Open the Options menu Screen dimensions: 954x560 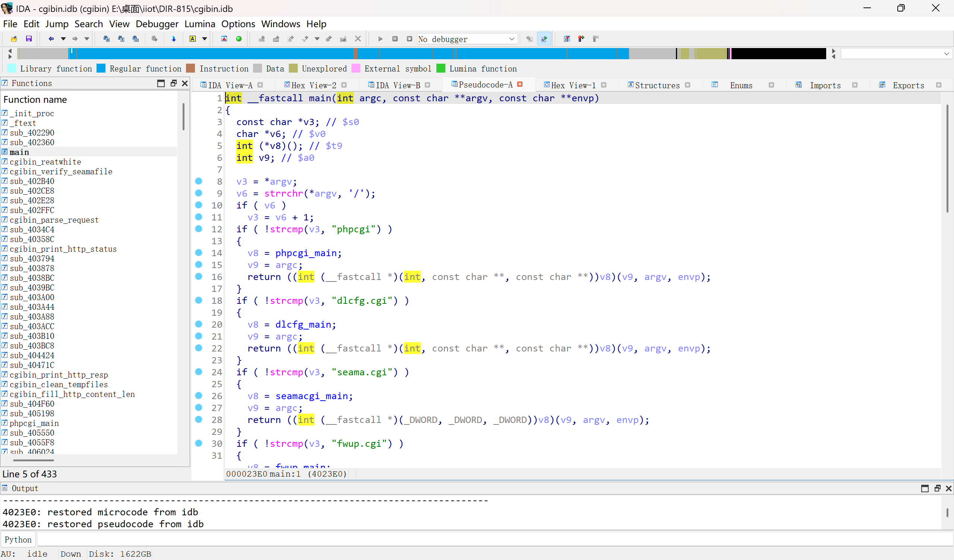pos(238,24)
